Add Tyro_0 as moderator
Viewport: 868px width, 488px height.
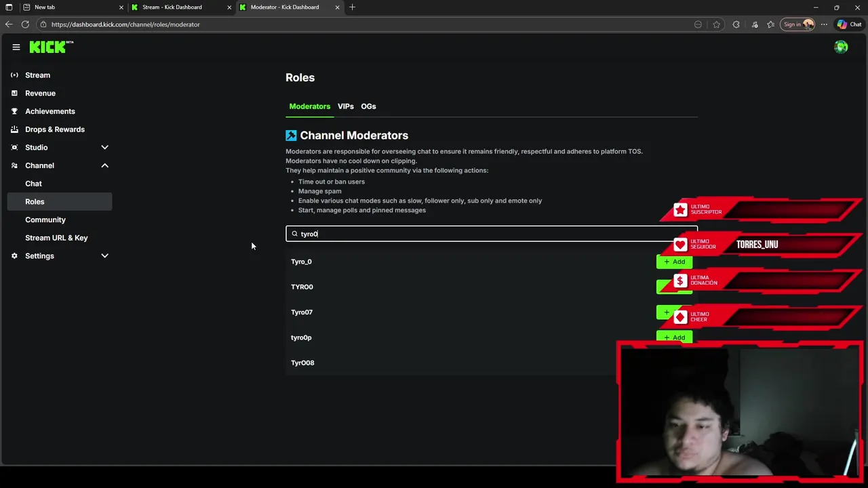pyautogui.click(x=674, y=262)
